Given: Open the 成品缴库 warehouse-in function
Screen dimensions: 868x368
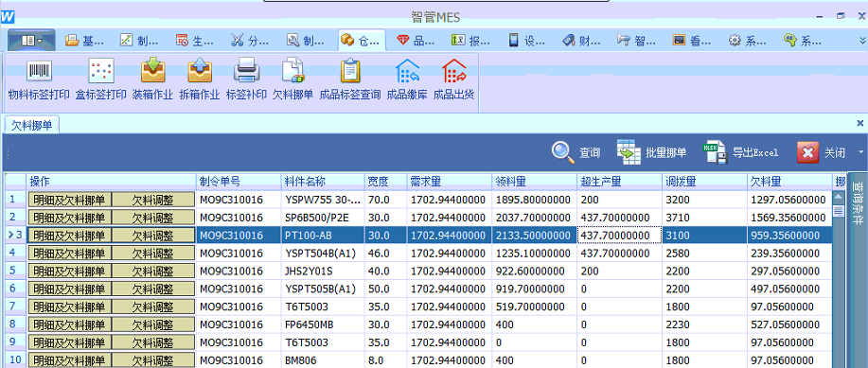Looking at the screenshot, I should [407, 80].
